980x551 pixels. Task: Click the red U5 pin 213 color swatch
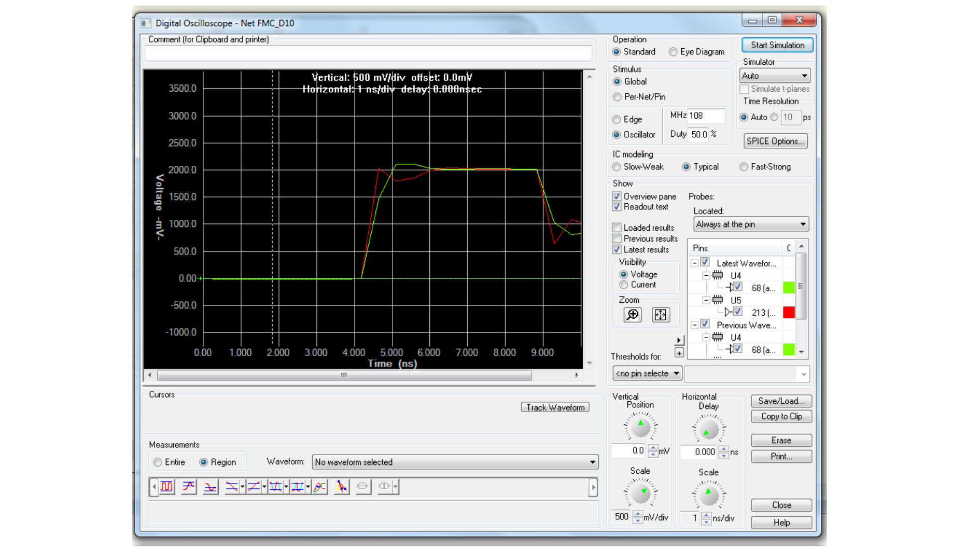pyautogui.click(x=789, y=312)
